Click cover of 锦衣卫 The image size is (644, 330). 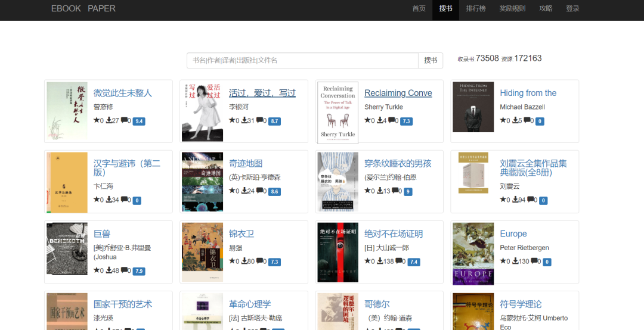tap(203, 253)
